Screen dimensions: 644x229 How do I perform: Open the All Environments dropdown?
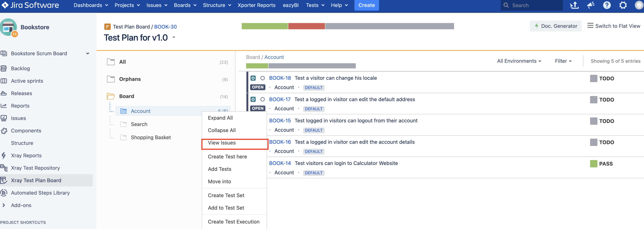[519, 61]
